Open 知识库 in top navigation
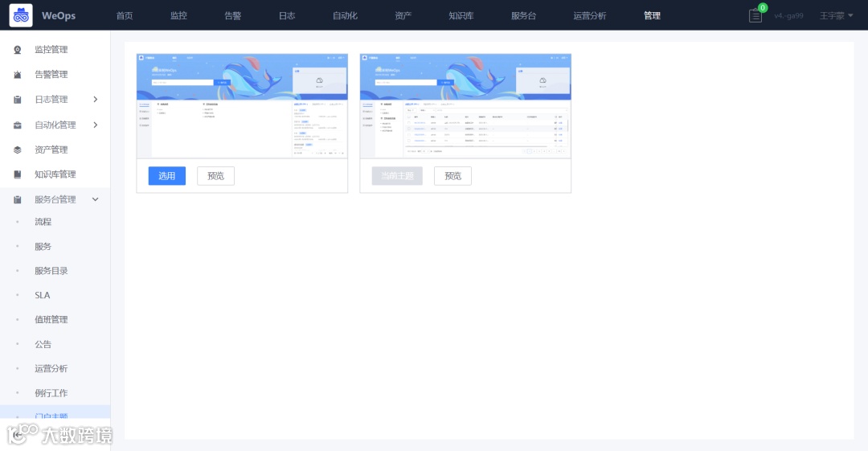Screen dimensions: 868x451 tap(461, 15)
